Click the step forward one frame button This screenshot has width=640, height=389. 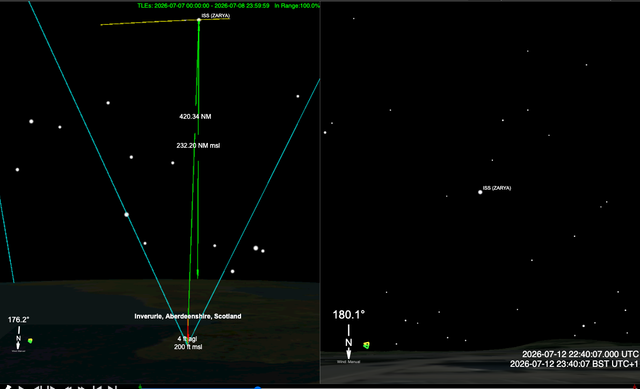(x=51, y=387)
